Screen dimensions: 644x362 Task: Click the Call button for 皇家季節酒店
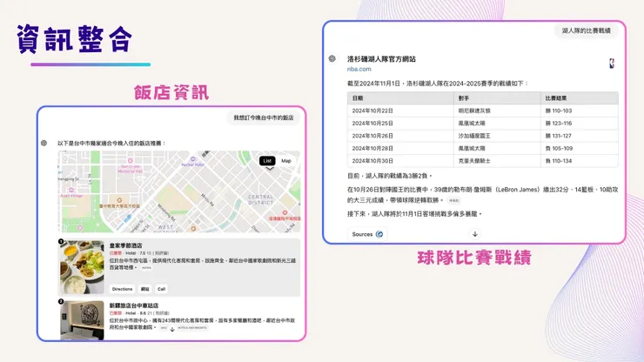coord(161,289)
